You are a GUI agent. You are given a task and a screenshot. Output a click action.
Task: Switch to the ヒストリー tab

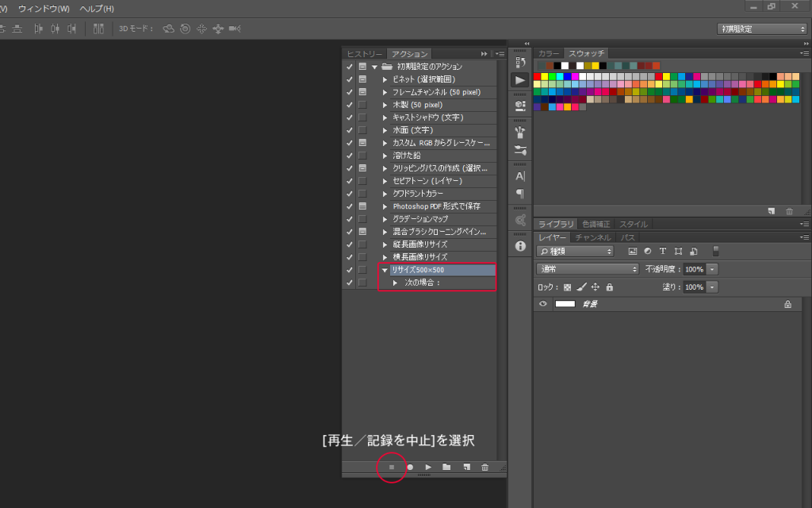pos(365,54)
